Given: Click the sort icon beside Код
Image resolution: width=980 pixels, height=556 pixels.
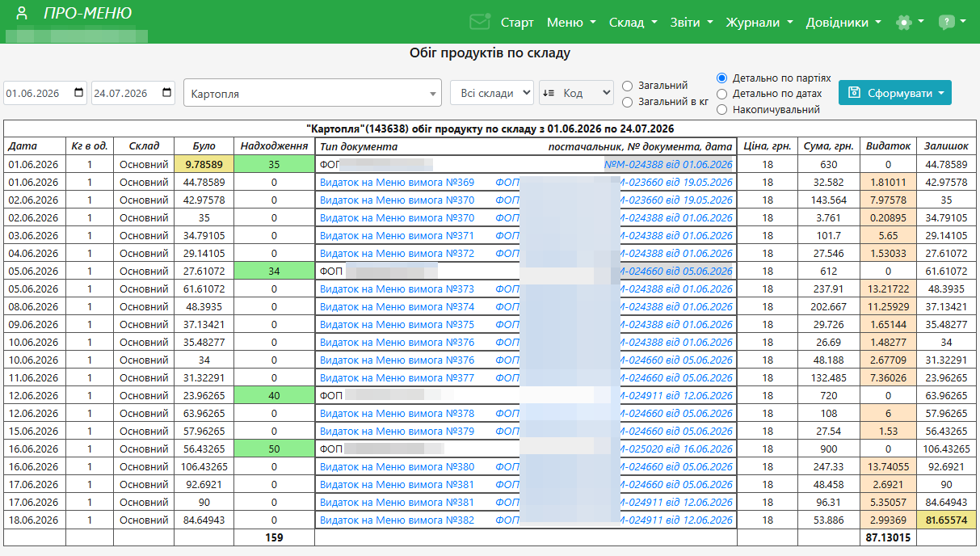Looking at the screenshot, I should click(549, 93).
